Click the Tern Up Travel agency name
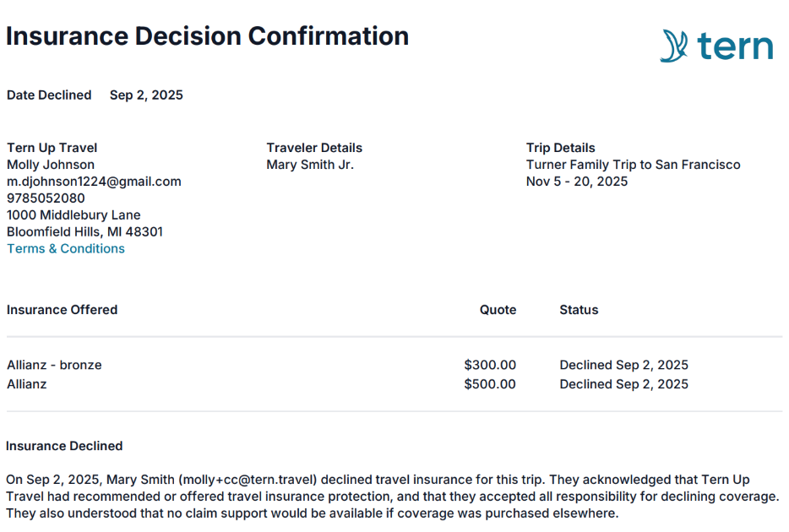 tap(52, 148)
